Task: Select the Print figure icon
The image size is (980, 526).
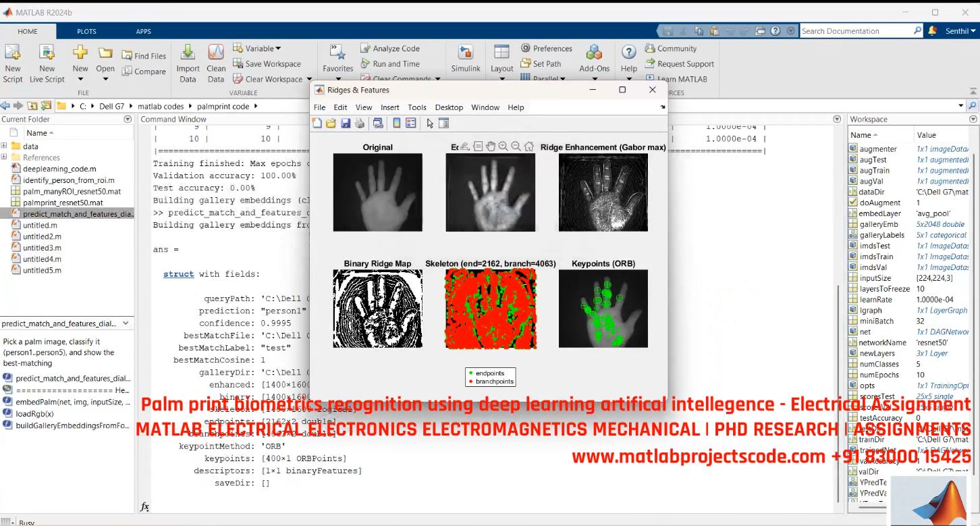Action: [x=360, y=123]
